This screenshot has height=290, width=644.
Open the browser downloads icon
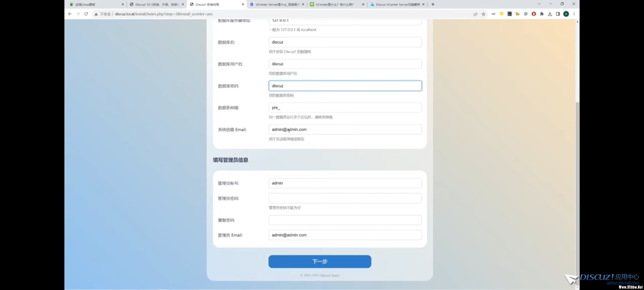(550, 14)
